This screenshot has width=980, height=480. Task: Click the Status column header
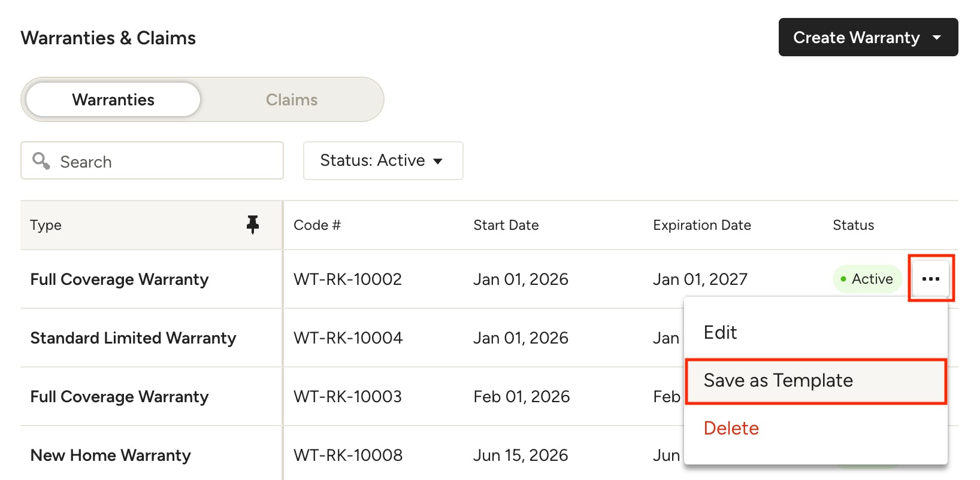coord(853,225)
